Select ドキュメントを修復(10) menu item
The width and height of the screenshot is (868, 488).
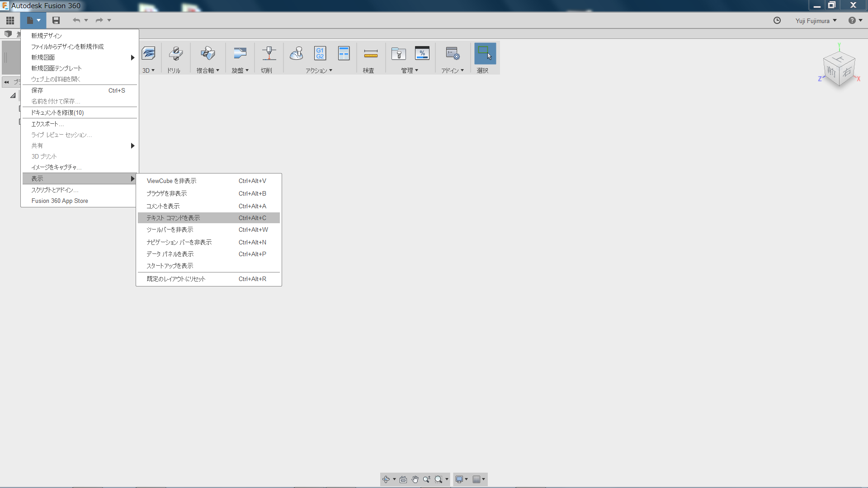tap(80, 113)
